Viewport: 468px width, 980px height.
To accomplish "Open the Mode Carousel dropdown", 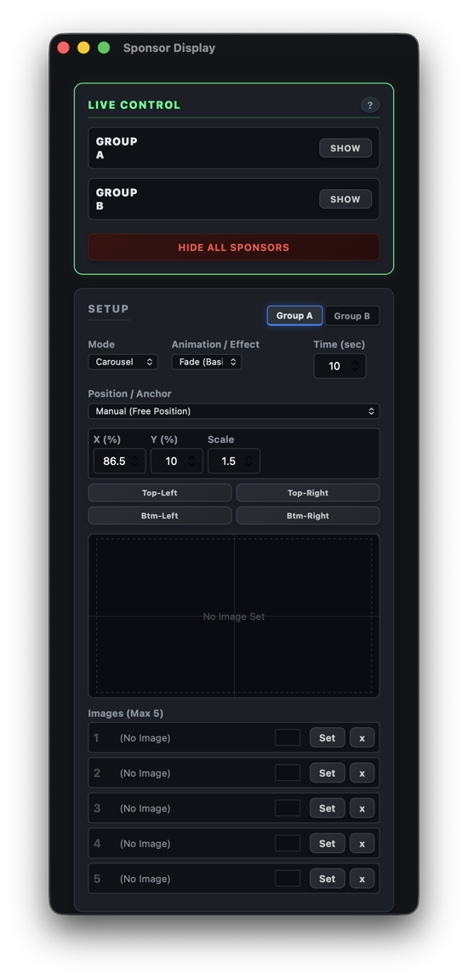I will point(123,362).
